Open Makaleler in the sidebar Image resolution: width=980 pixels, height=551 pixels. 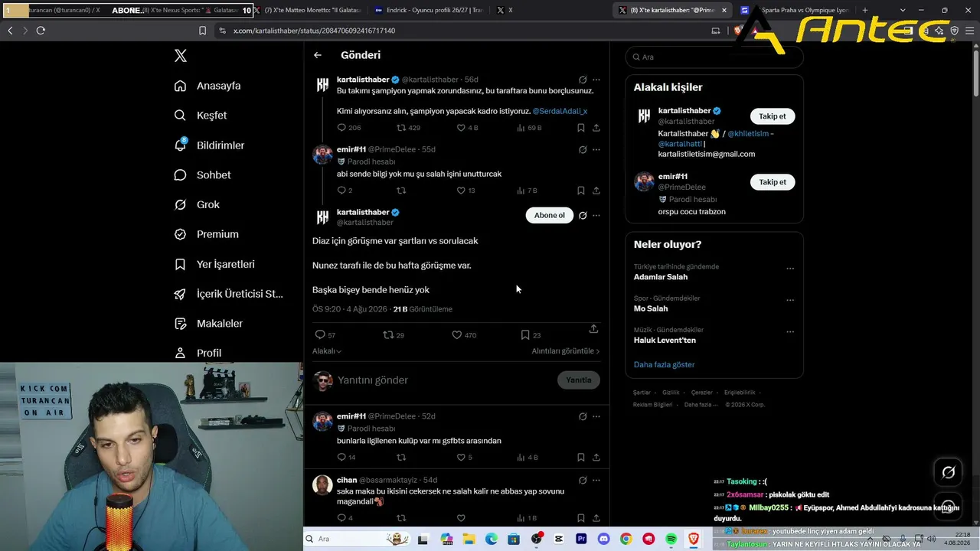coord(208,324)
